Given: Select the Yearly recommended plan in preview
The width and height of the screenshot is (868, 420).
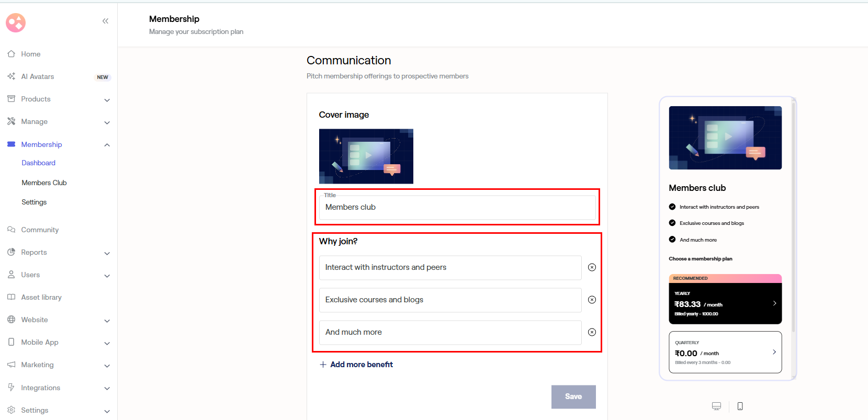Looking at the screenshot, I should click(x=725, y=303).
